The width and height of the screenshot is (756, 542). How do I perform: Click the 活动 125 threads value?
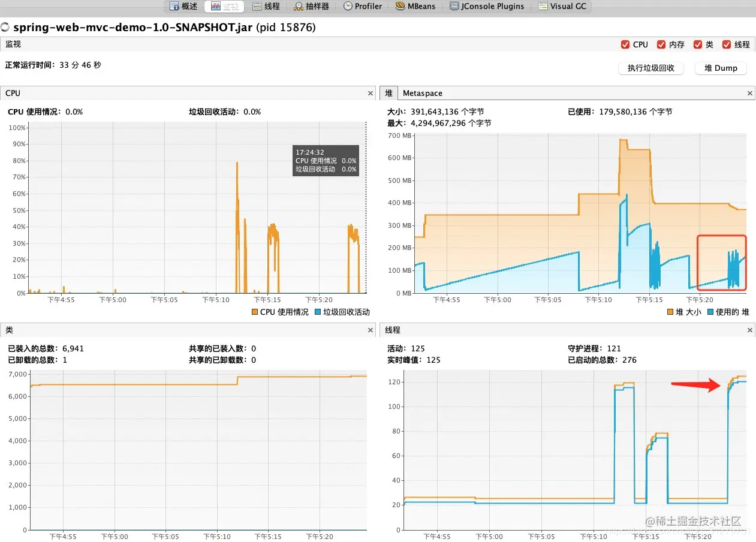pos(418,348)
